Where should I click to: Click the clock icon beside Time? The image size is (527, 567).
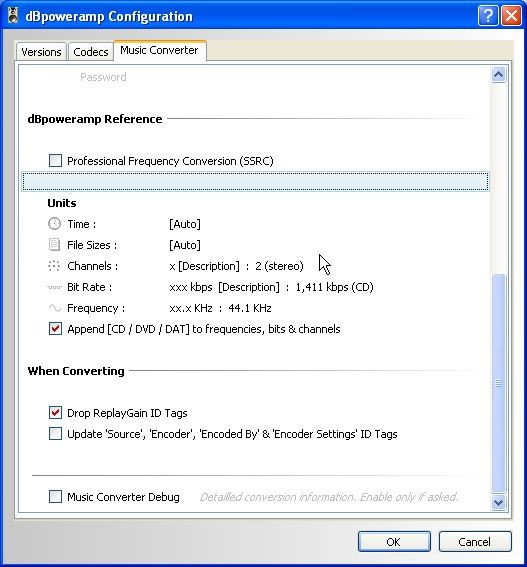tap(54, 224)
